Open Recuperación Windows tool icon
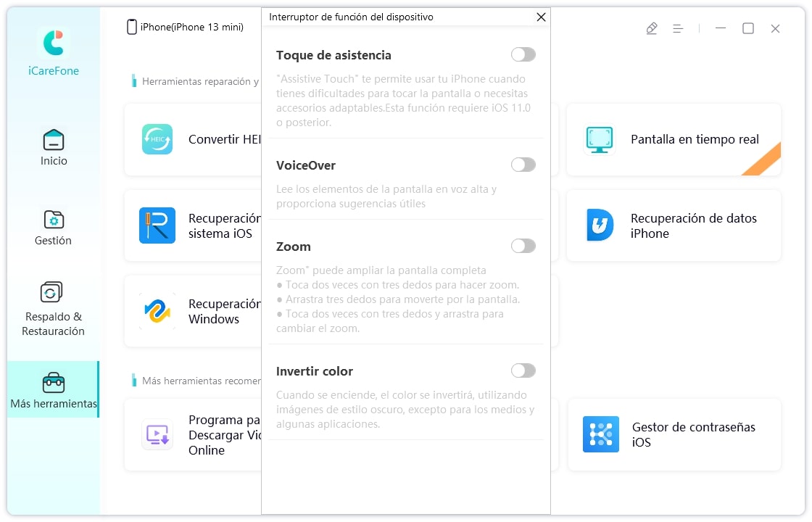The image size is (812, 522). tap(157, 311)
